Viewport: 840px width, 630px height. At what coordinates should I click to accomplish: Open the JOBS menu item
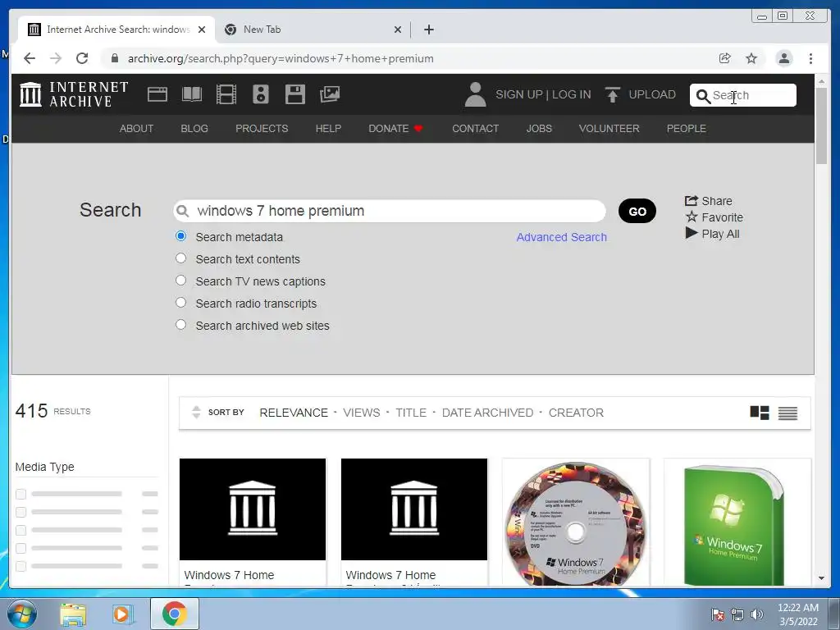click(539, 129)
